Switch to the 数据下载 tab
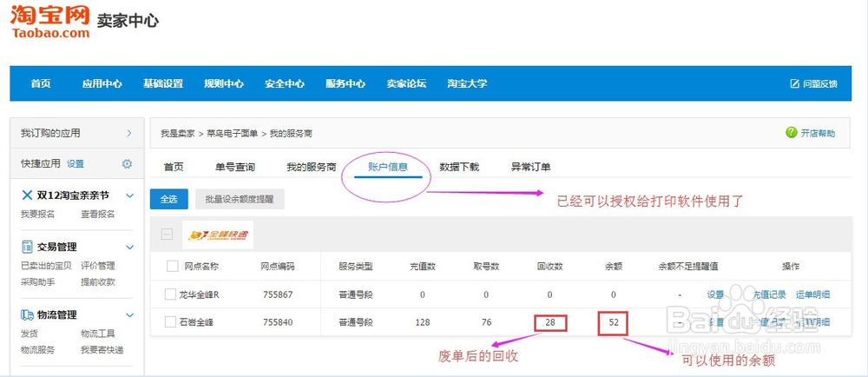 click(459, 167)
